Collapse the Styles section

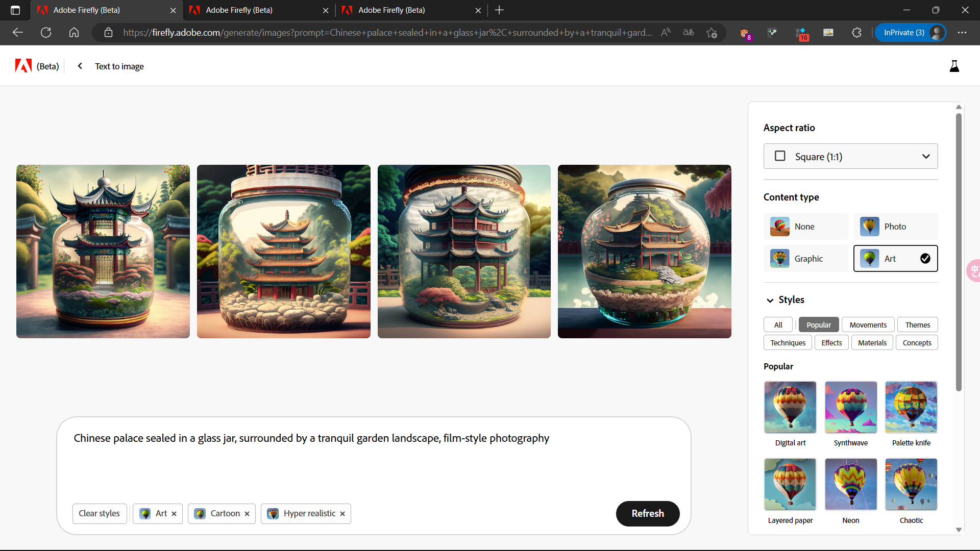coord(770,300)
